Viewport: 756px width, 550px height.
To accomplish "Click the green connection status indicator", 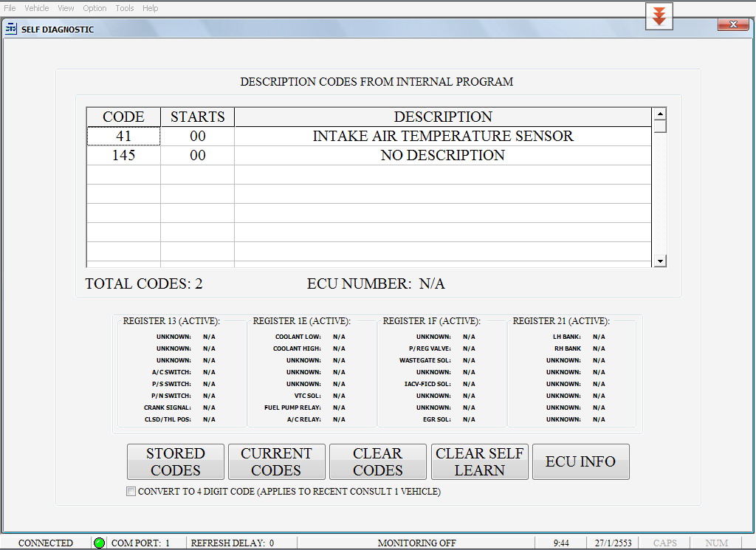I will pyautogui.click(x=99, y=543).
